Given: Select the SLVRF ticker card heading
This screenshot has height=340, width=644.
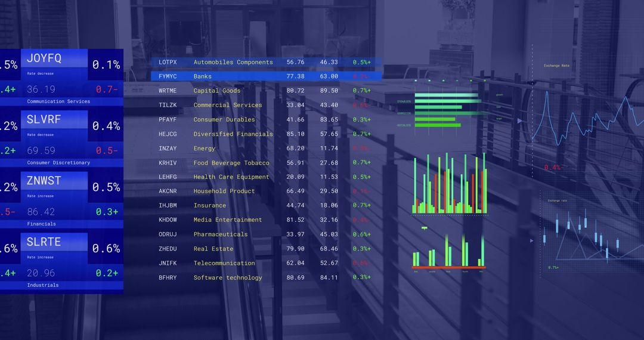Looking at the screenshot, I should 44,119.
